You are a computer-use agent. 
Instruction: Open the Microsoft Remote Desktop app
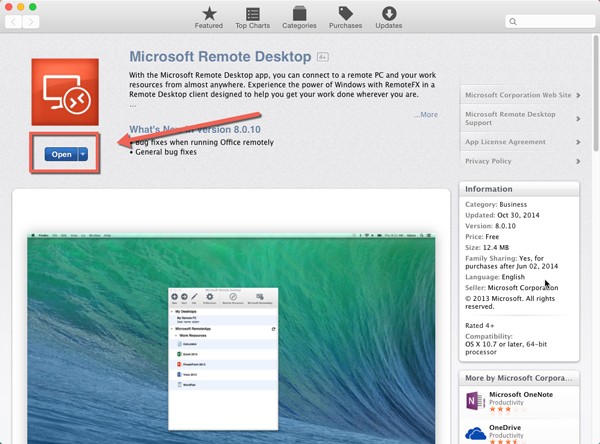(61, 154)
